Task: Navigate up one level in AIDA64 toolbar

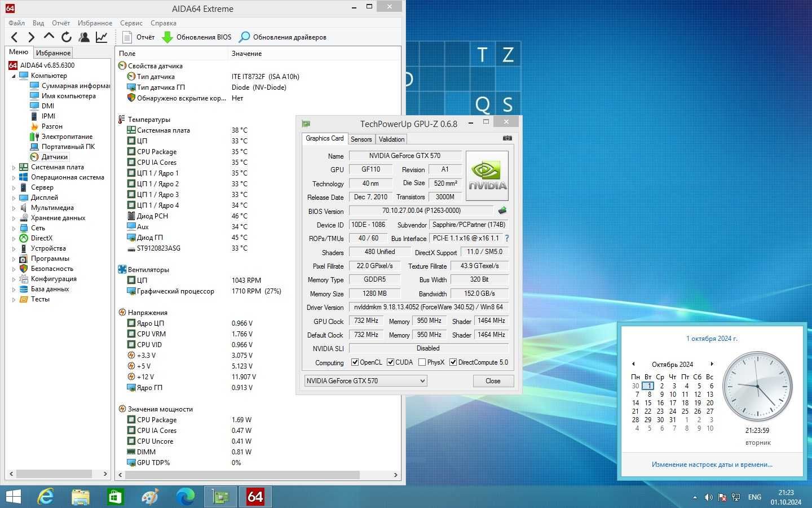Action: [49, 37]
